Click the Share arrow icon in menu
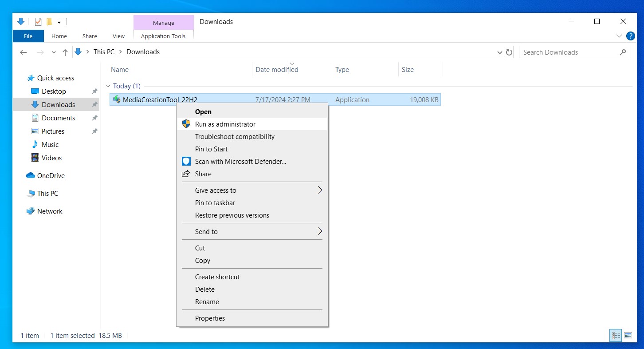This screenshot has height=349, width=644. point(186,174)
